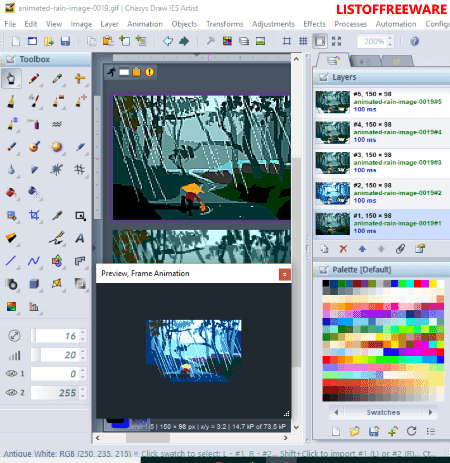Image resolution: width=450 pixels, height=463 pixels.
Task: Select layer row animated-rain-image-0019#4
Action: click(x=381, y=133)
